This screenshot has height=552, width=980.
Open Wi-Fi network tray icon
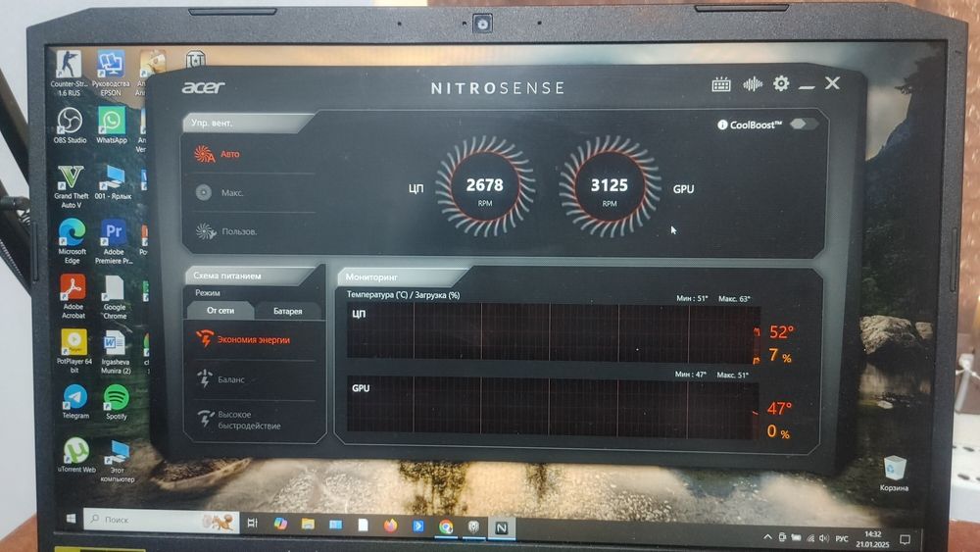[x=810, y=538]
